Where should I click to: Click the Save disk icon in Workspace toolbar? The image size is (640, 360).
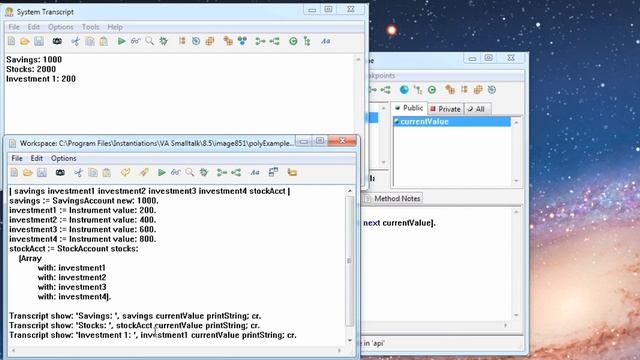pos(42,173)
